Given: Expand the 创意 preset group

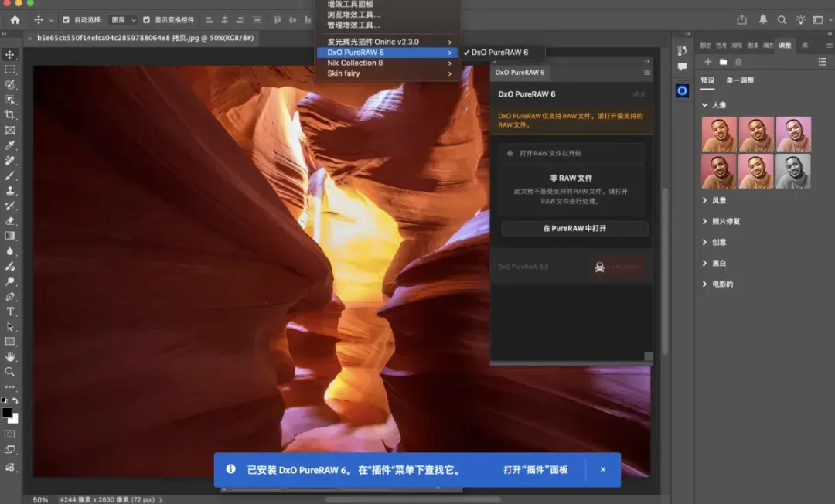Looking at the screenshot, I should coord(704,242).
